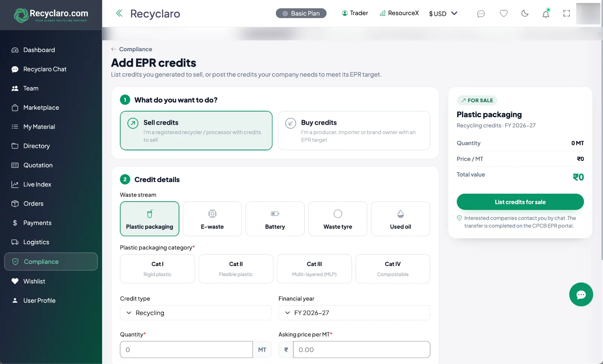Pick Cat IV Compostable category
Image resolution: width=603 pixels, height=364 pixels.
pyautogui.click(x=393, y=269)
